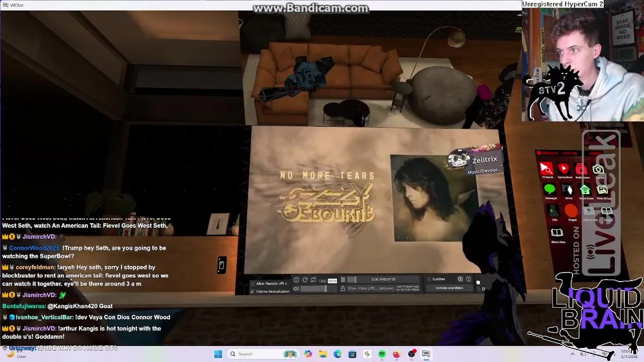This screenshot has height=362, width=644.
Task: Open Copilot from taskbar
Action: tap(308, 354)
